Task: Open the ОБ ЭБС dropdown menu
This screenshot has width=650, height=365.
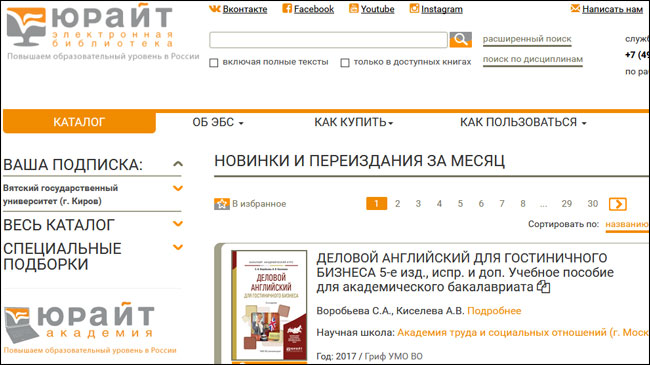Action: pos(218,122)
